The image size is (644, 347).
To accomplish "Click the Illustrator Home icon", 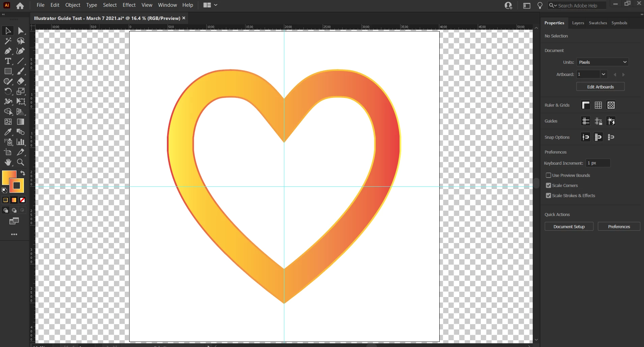I will pyautogui.click(x=20, y=5).
